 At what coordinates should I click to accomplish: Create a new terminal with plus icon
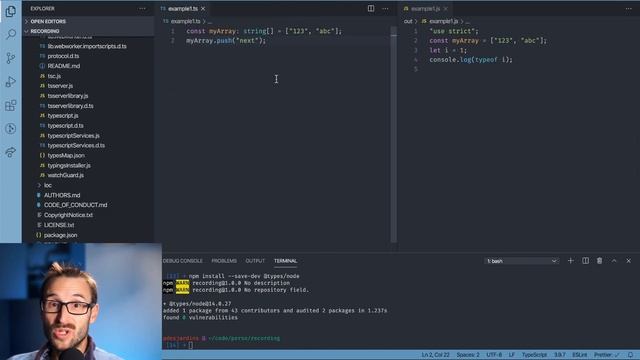coord(571,261)
